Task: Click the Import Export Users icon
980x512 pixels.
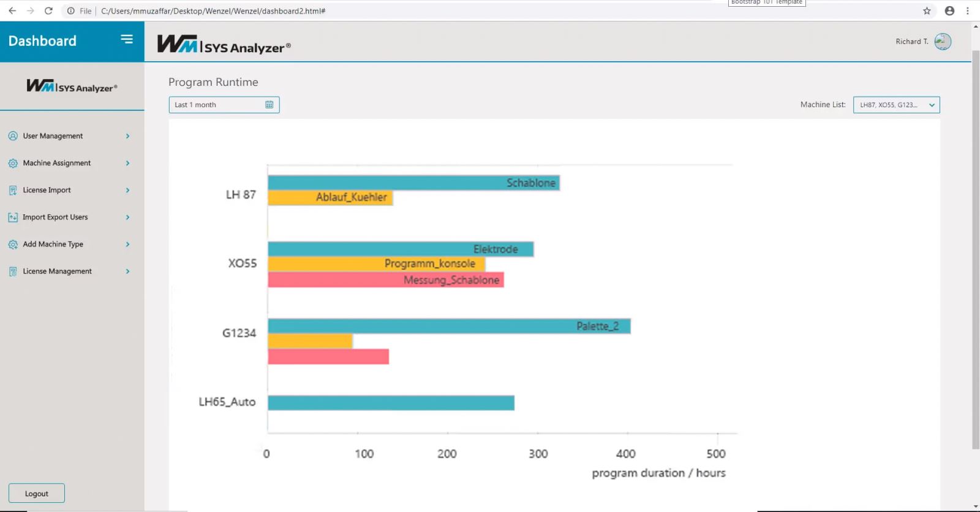Action: [x=13, y=217]
